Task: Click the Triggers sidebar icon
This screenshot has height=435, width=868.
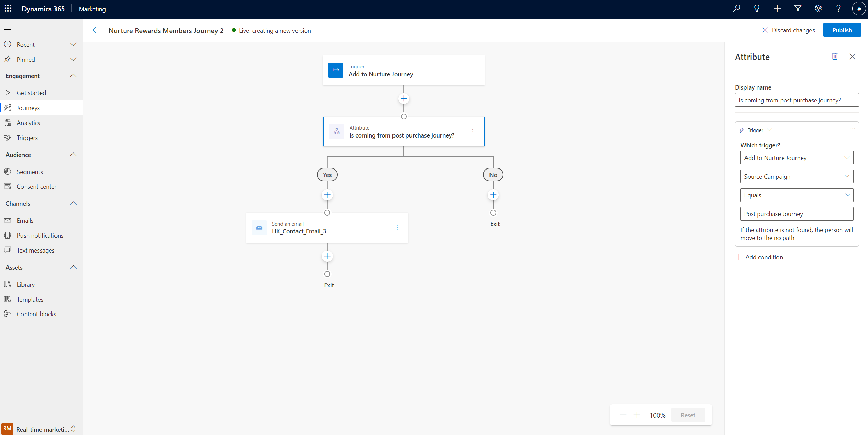Action: pos(8,137)
